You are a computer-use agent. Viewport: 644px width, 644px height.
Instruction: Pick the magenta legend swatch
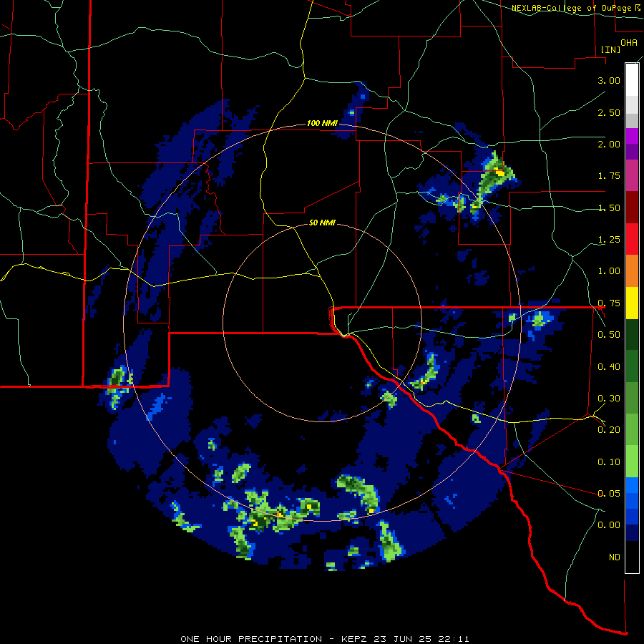632,136
